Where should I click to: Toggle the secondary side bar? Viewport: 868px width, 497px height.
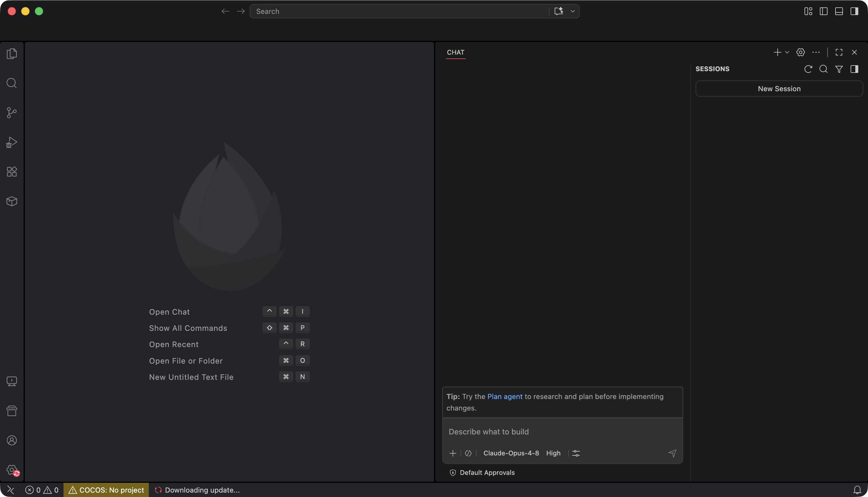pos(854,11)
